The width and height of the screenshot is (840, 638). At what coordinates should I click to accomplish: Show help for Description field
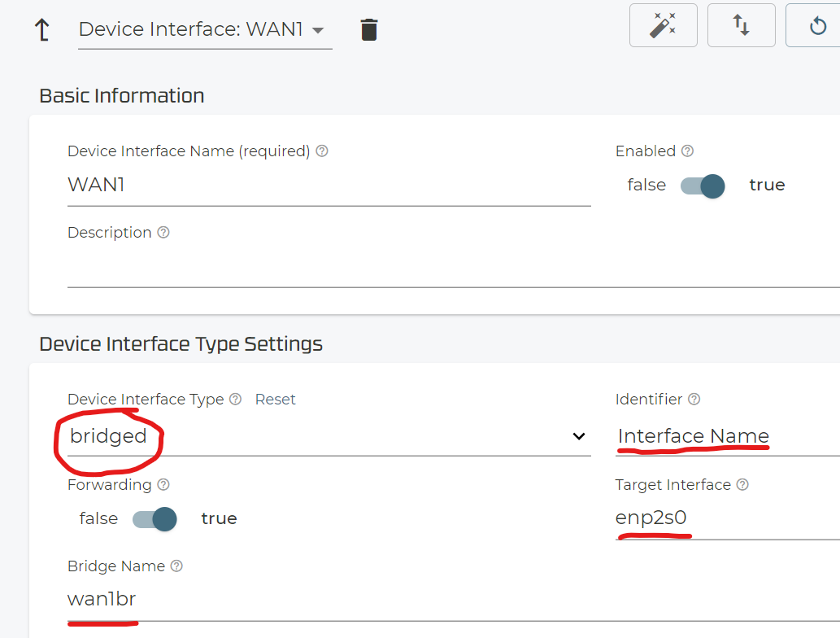coord(163,233)
